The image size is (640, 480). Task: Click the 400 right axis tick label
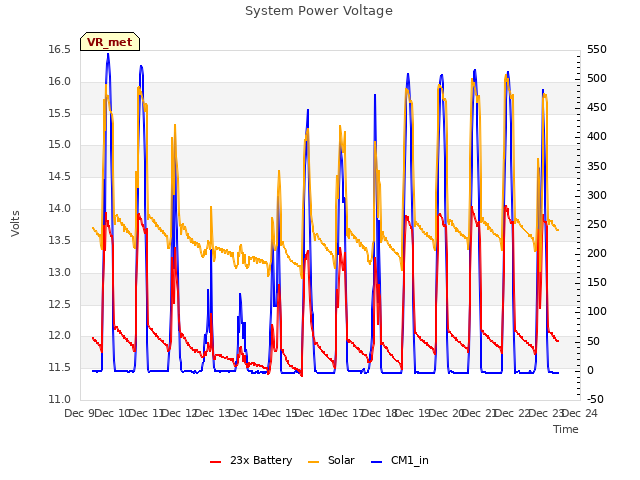coord(597,136)
